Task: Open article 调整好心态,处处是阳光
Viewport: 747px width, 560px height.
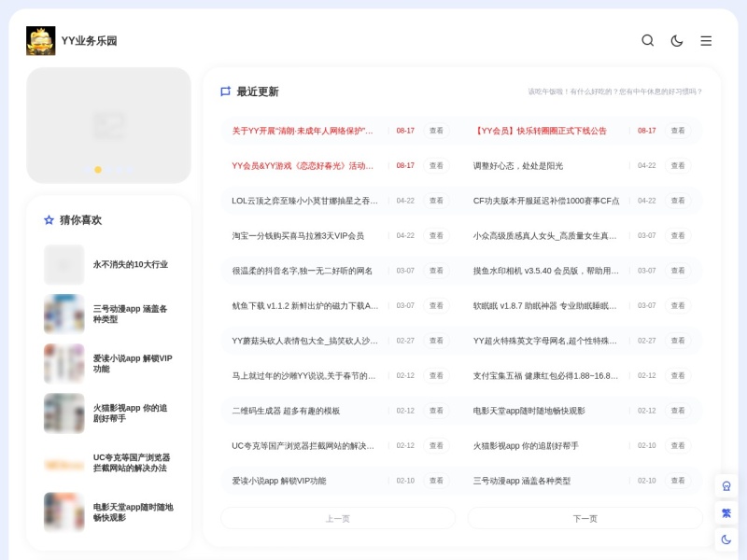Action: (x=518, y=166)
